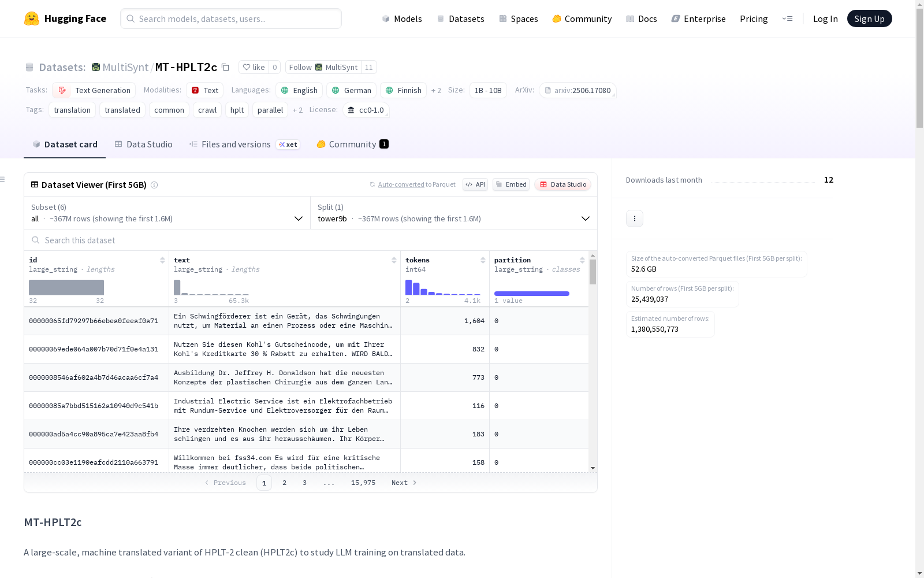Click the tokens cell showing 832
Image resolution: width=924 pixels, height=578 pixels.
[445, 349]
